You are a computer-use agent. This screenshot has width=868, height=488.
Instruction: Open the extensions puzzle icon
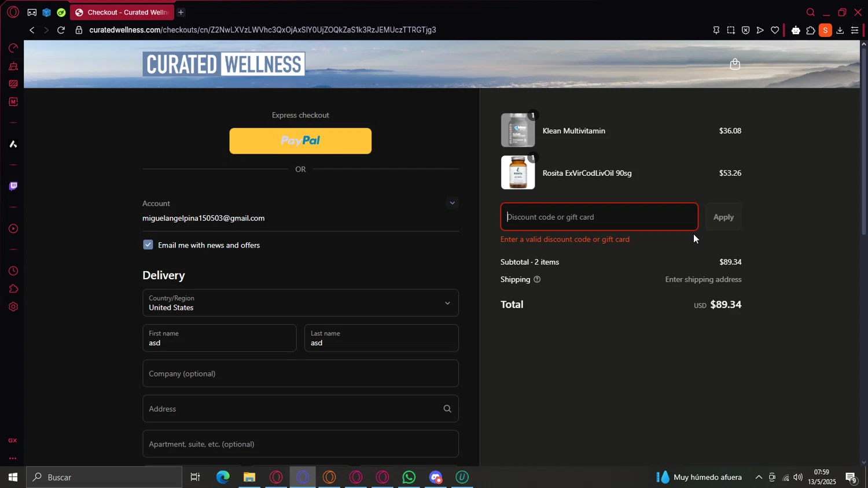point(811,30)
